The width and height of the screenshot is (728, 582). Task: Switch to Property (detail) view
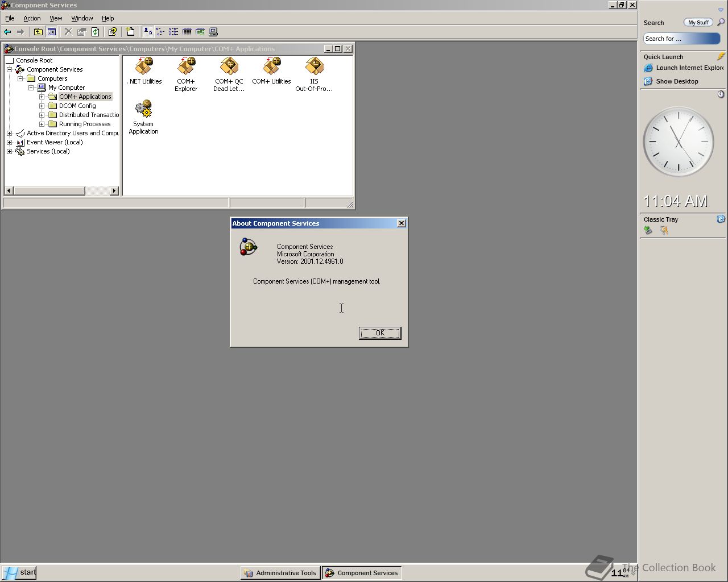187,32
